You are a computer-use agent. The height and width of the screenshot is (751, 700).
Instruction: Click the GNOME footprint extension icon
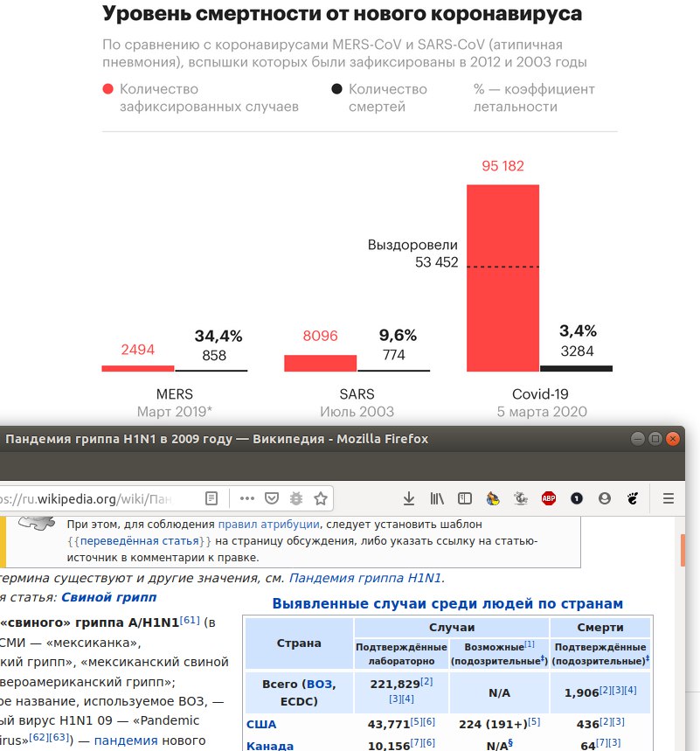click(x=633, y=498)
